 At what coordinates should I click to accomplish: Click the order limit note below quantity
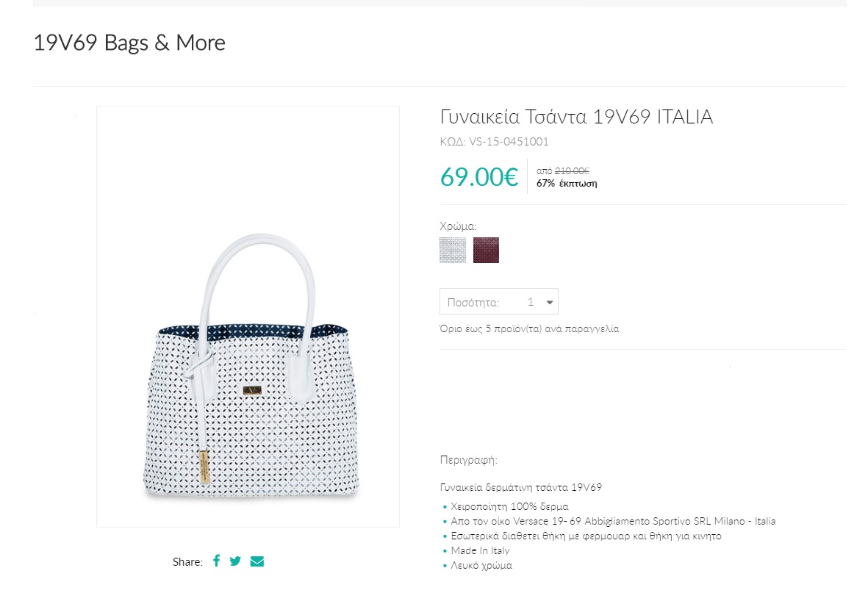coord(529,328)
